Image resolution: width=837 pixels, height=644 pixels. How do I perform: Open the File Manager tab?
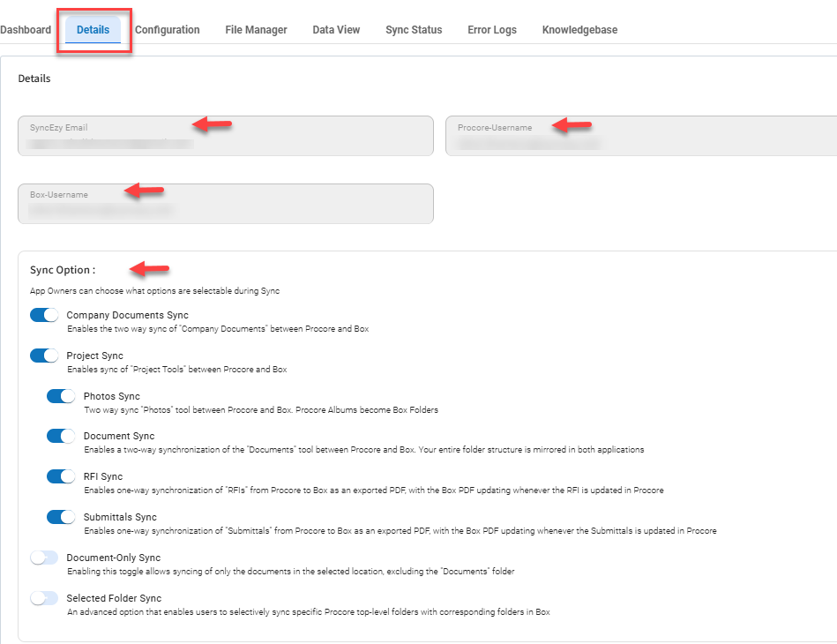click(257, 30)
